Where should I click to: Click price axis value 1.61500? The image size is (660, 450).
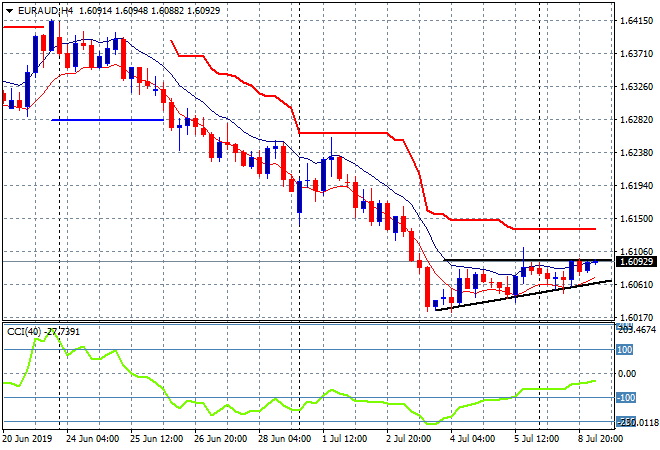coord(636,218)
